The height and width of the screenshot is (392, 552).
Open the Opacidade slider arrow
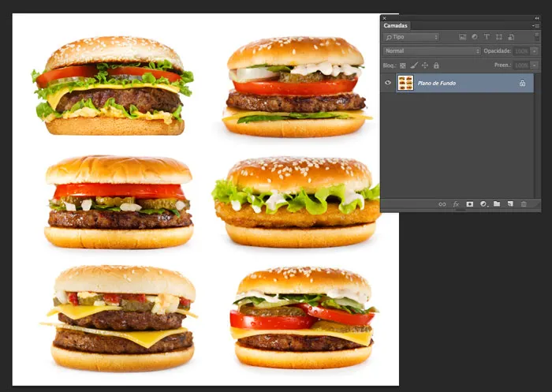tap(535, 51)
